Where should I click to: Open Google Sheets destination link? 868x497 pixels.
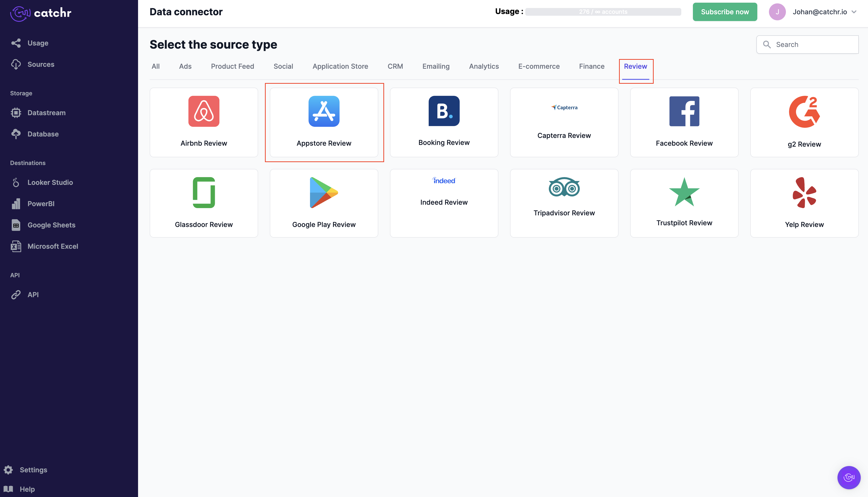[x=52, y=225]
